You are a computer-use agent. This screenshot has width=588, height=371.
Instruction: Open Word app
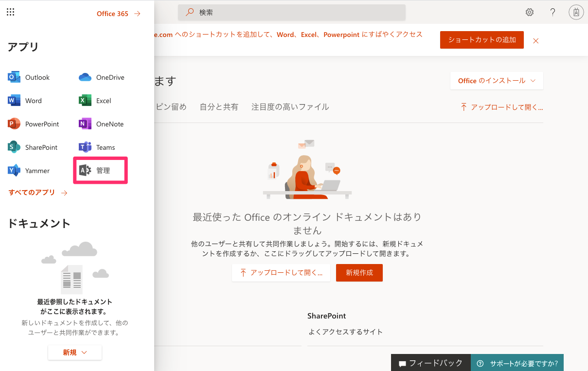25,101
